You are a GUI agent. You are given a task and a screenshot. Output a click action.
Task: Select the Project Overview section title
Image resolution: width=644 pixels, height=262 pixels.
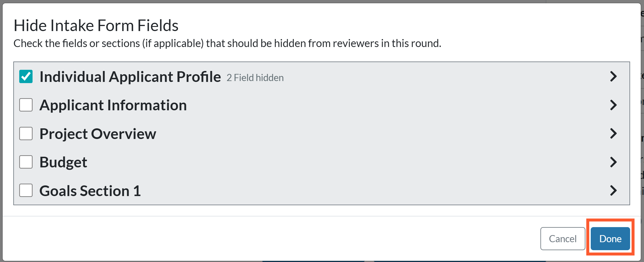98,134
